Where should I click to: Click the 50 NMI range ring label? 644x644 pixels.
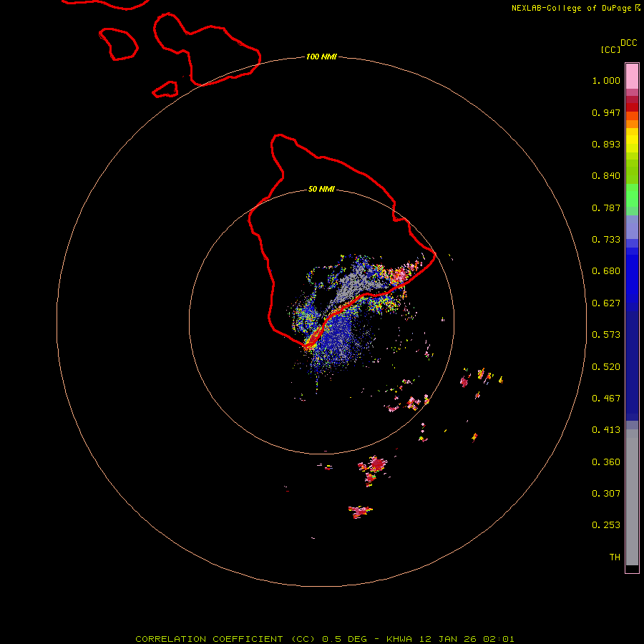pyautogui.click(x=321, y=189)
